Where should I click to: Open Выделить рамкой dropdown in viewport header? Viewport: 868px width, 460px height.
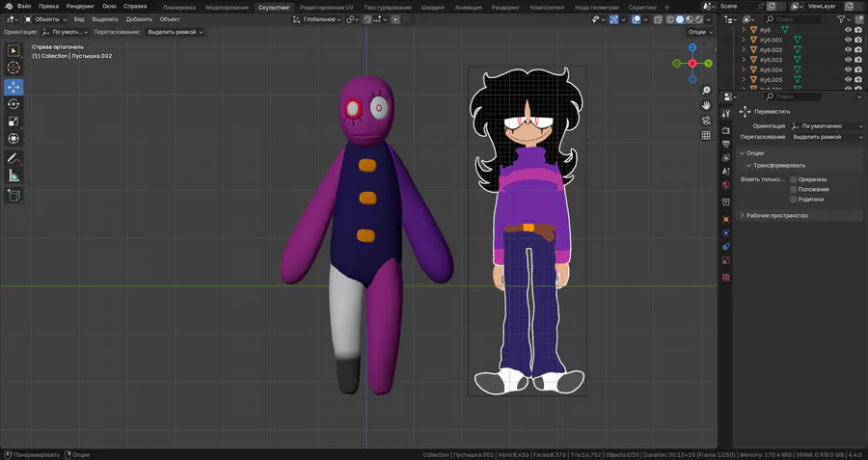click(x=175, y=32)
